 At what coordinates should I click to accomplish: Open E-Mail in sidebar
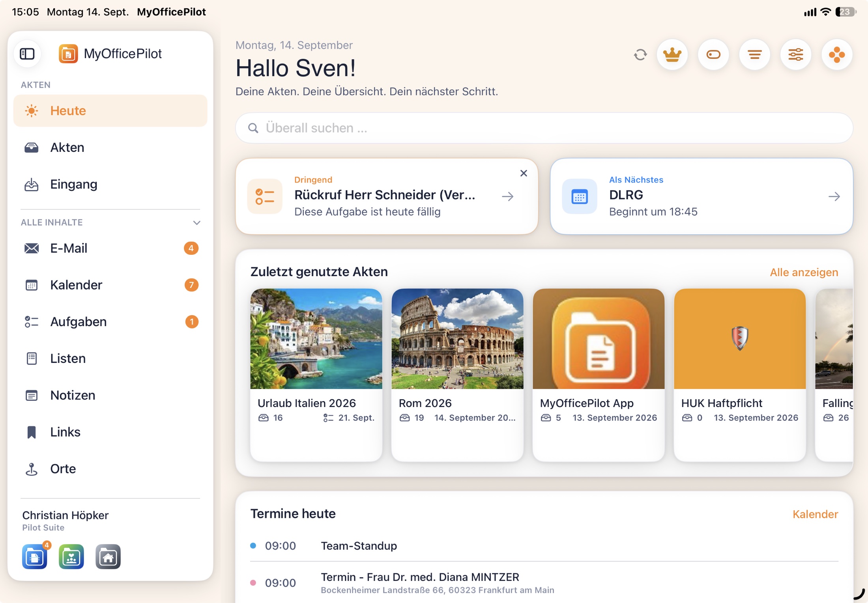pyautogui.click(x=110, y=248)
